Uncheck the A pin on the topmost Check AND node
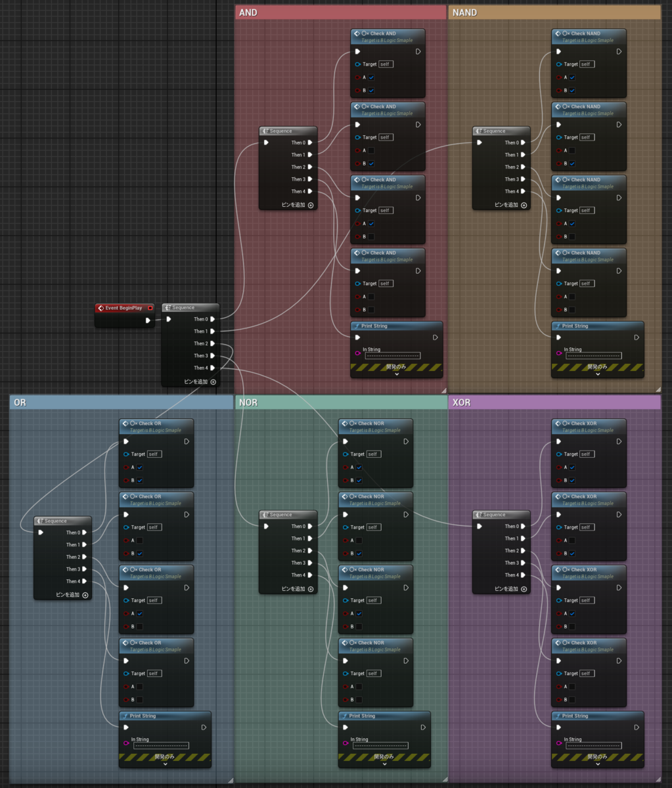672x788 pixels. click(x=372, y=77)
